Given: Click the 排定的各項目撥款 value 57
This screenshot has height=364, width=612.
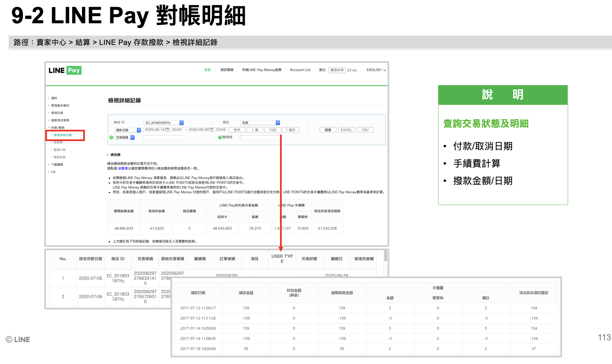Looking at the screenshot, I should tap(534, 349).
